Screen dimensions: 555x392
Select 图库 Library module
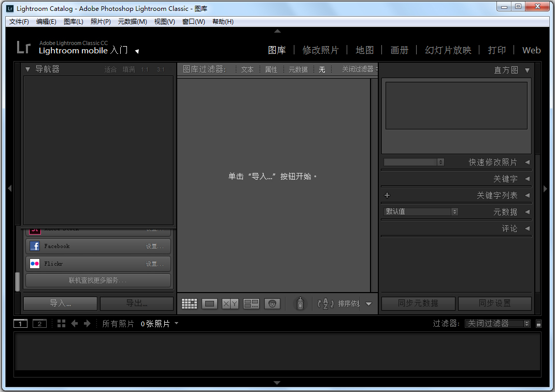(277, 50)
